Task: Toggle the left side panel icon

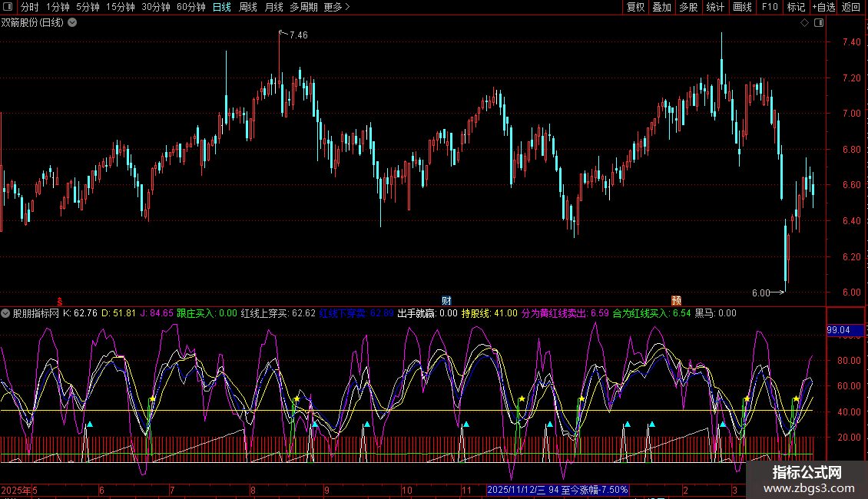Action: coord(8,7)
